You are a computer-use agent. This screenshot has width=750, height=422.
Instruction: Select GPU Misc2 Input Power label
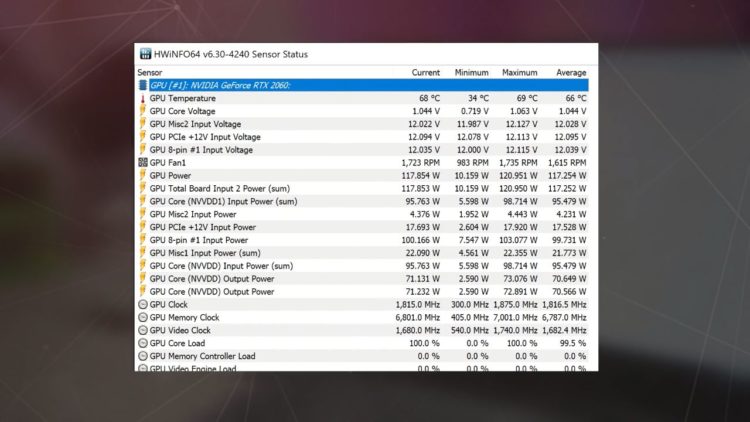click(x=193, y=214)
